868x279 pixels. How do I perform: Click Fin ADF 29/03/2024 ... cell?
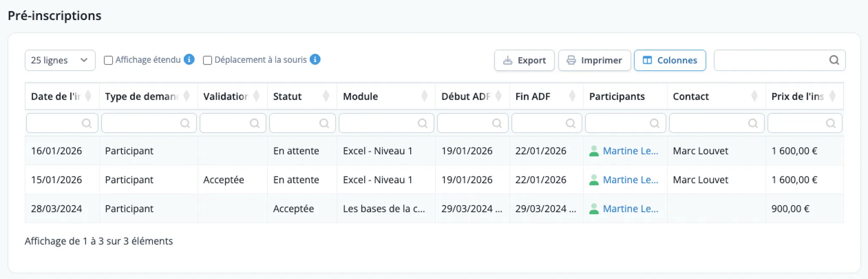[546, 209]
